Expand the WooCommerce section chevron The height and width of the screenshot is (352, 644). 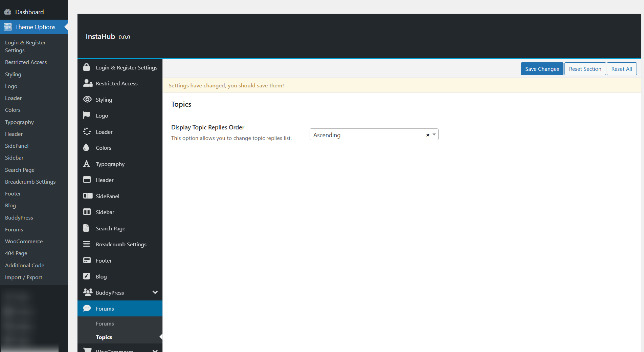(x=155, y=350)
